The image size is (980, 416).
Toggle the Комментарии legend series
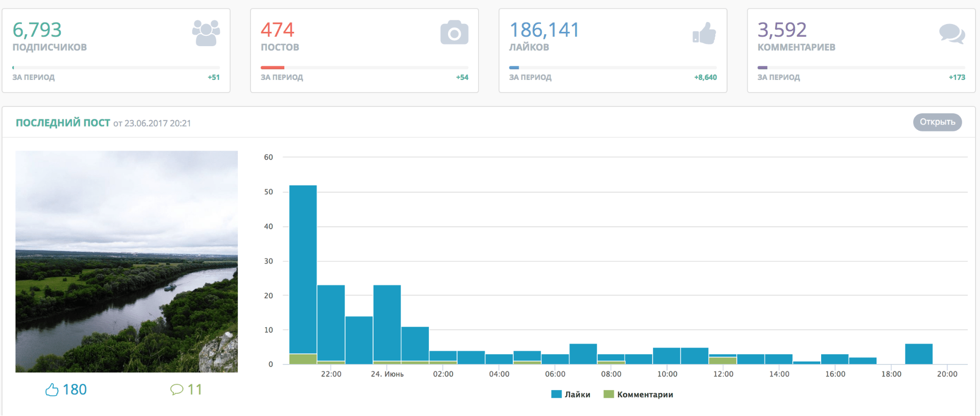click(x=638, y=394)
